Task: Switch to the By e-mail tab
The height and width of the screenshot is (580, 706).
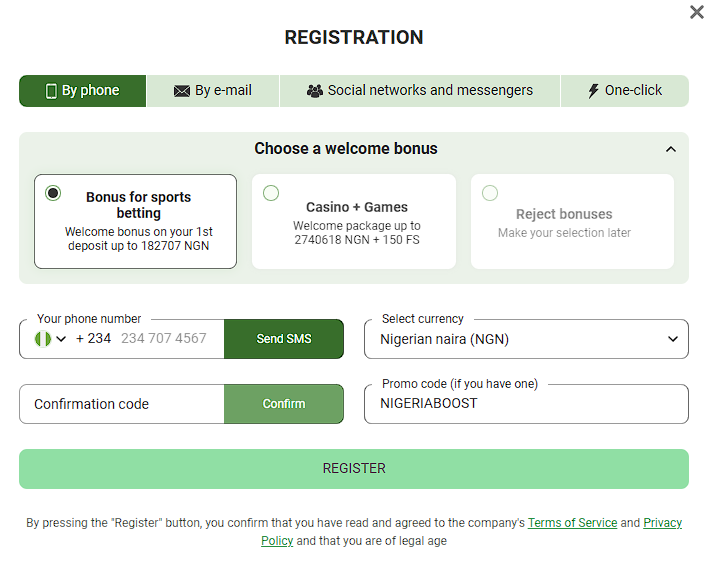Action: tap(213, 91)
